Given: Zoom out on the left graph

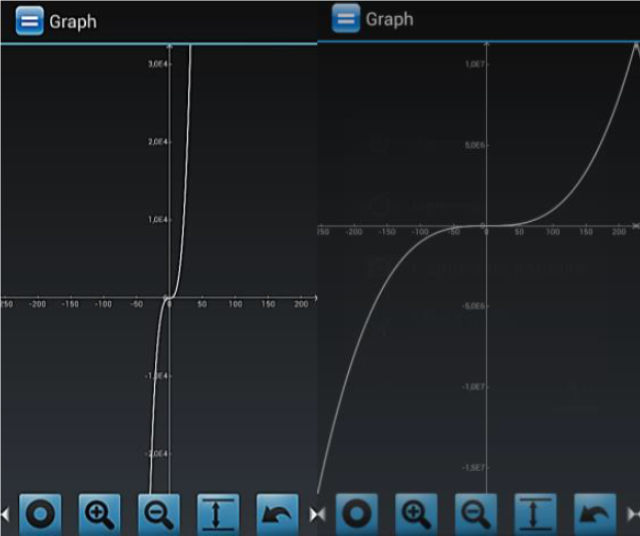Looking at the screenshot, I should [x=159, y=514].
